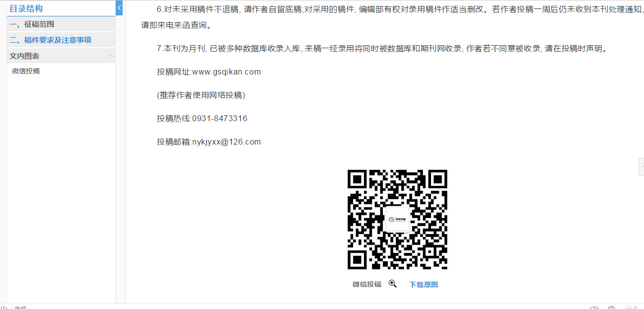Image resolution: width=644 pixels, height=309 pixels.
Task: Click the WeChat submission QR code image
Action: point(397,220)
